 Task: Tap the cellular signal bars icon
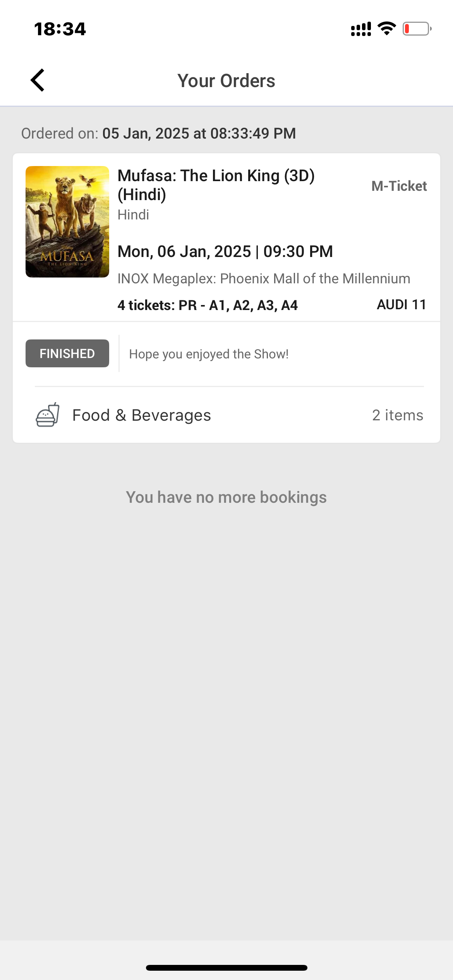click(360, 29)
